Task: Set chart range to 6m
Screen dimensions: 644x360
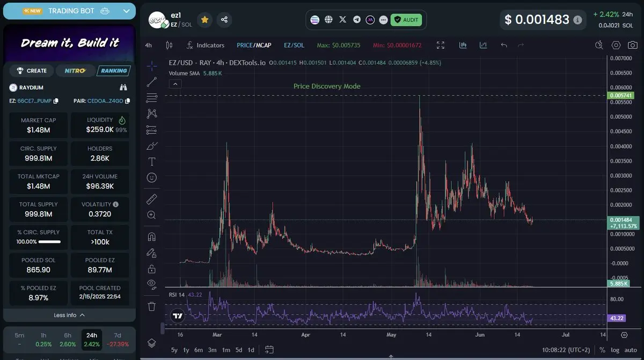Action: click(x=199, y=350)
